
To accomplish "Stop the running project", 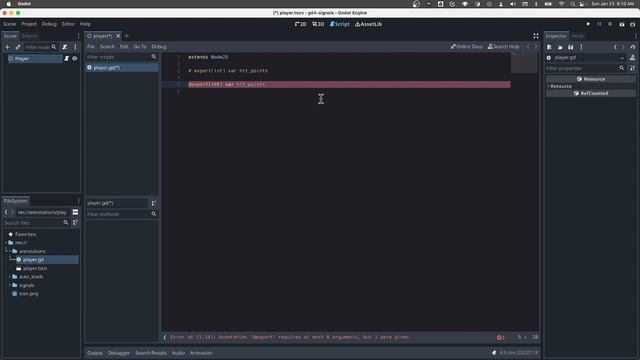I will 610,24.
